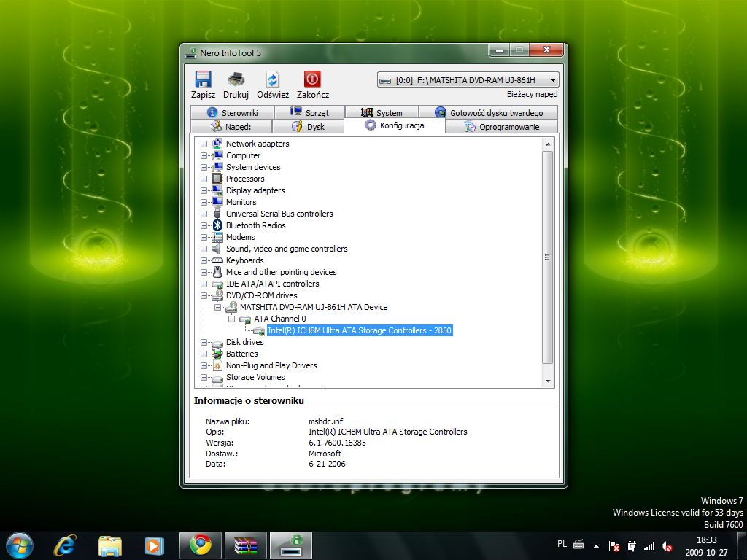Click the version value 6.1.7600.16385

click(x=337, y=443)
